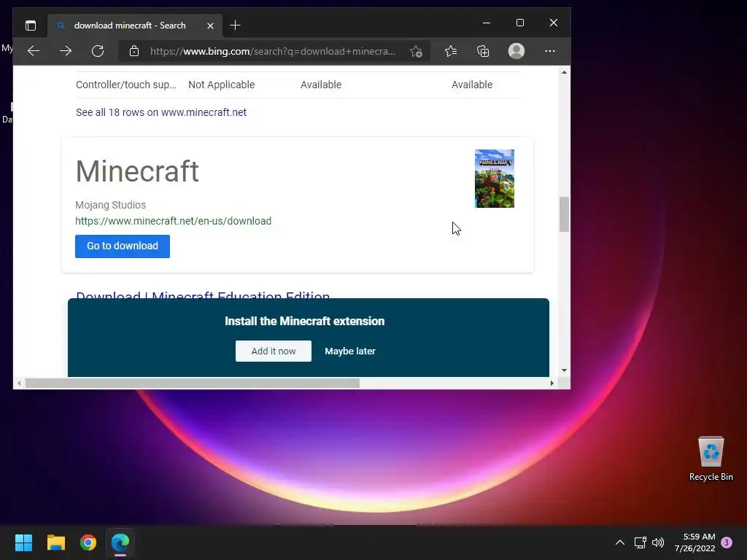The width and height of the screenshot is (747, 560).
Task: Open the clock showing 5:59 AM
Action: [x=694, y=542]
